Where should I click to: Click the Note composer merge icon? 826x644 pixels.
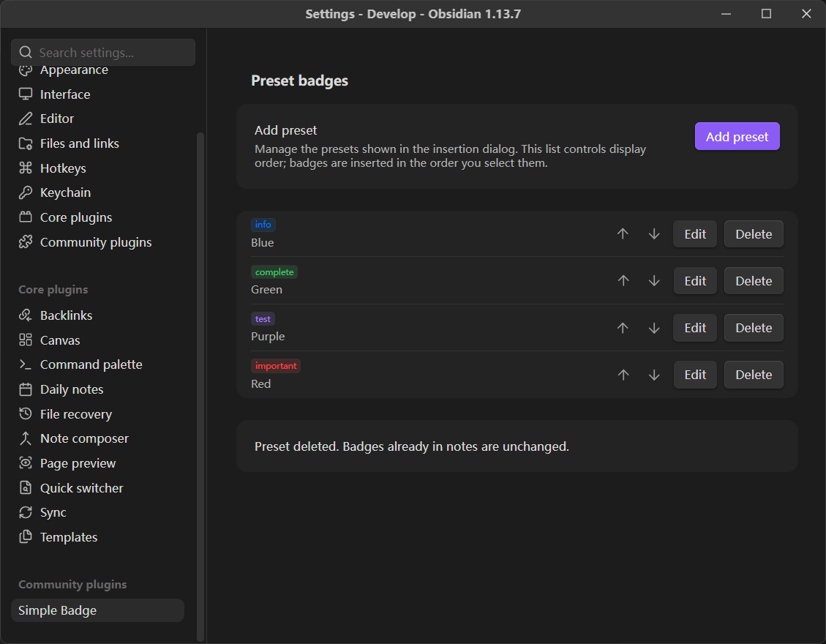pyautogui.click(x=26, y=438)
